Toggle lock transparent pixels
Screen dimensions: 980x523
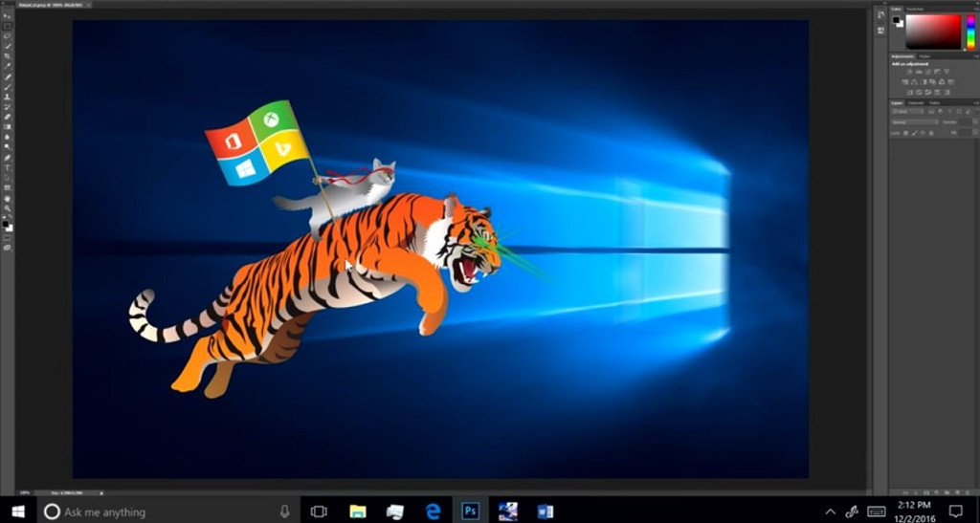(x=905, y=133)
